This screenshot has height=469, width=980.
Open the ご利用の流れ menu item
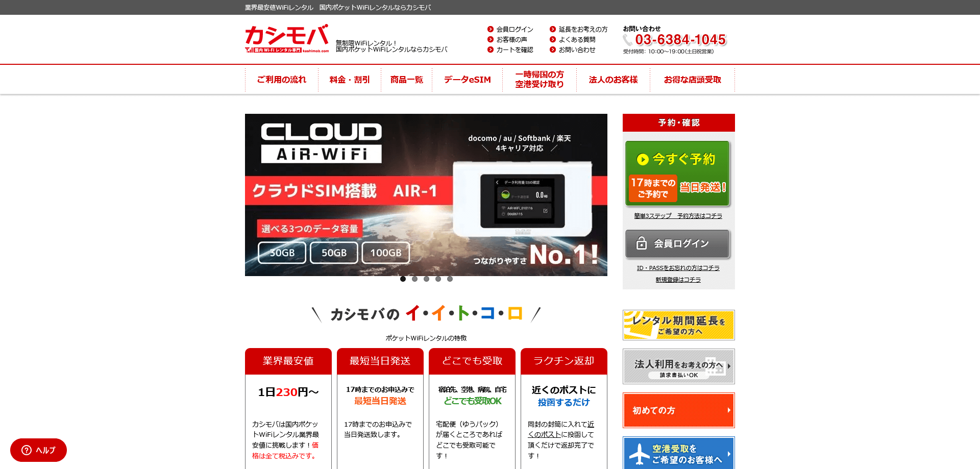tap(281, 79)
